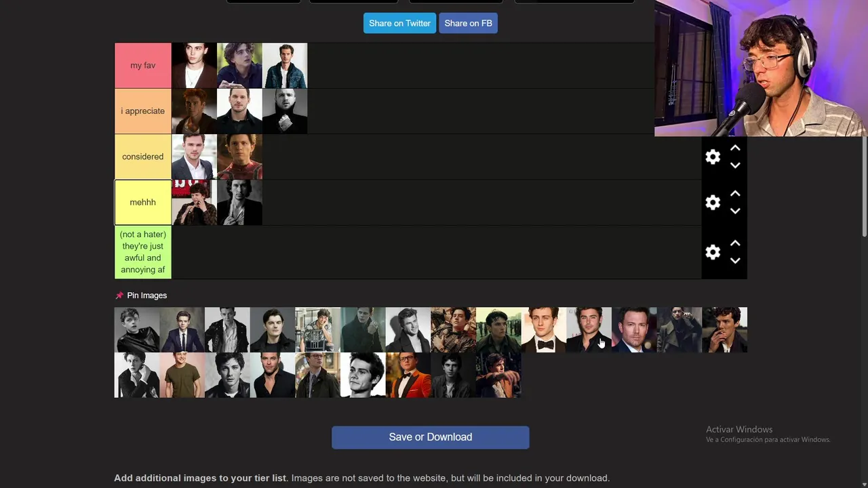The image size is (868, 488).
Task: Open settings gear for the mehhh tier
Action: pyautogui.click(x=712, y=202)
